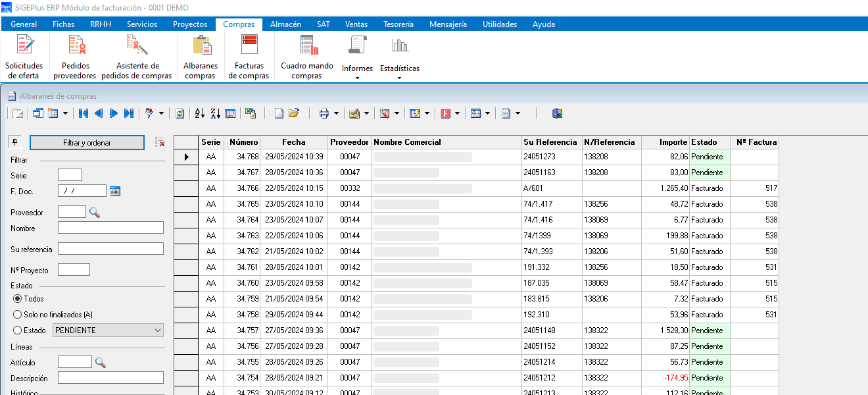This screenshot has width=868, height=395.
Task: Search Proveedor with magnifier icon
Action: pyautogui.click(x=95, y=212)
